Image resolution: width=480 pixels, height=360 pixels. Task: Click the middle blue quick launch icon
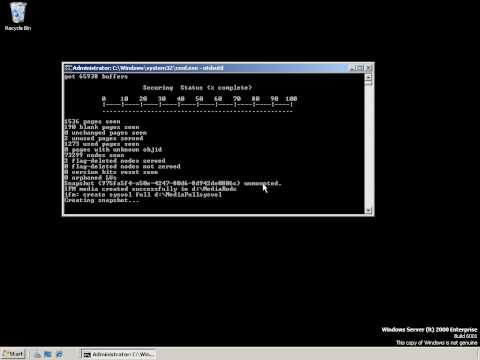[48, 354]
